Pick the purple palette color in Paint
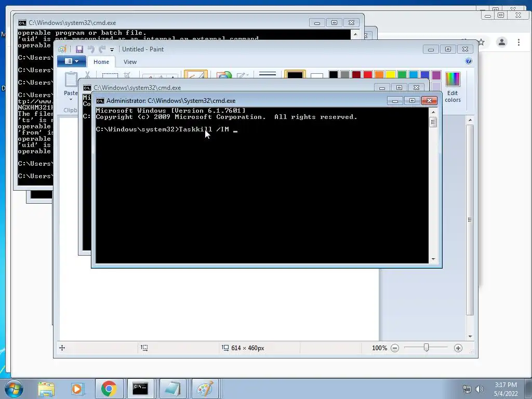The image size is (532, 399). (436, 75)
